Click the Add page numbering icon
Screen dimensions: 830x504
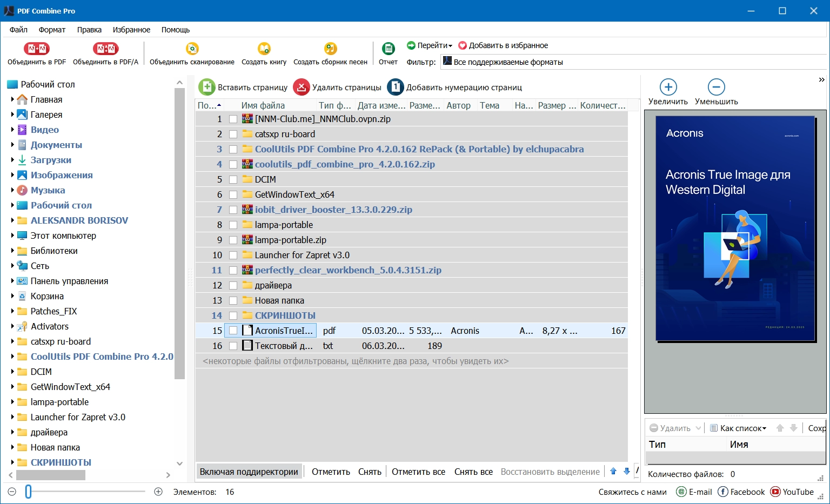coord(396,87)
